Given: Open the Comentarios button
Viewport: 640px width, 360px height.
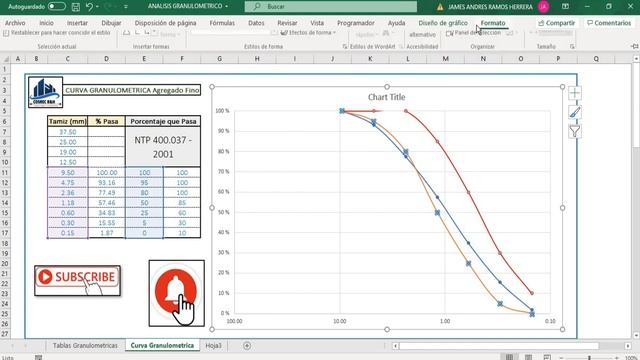Looking at the screenshot, I should point(609,23).
